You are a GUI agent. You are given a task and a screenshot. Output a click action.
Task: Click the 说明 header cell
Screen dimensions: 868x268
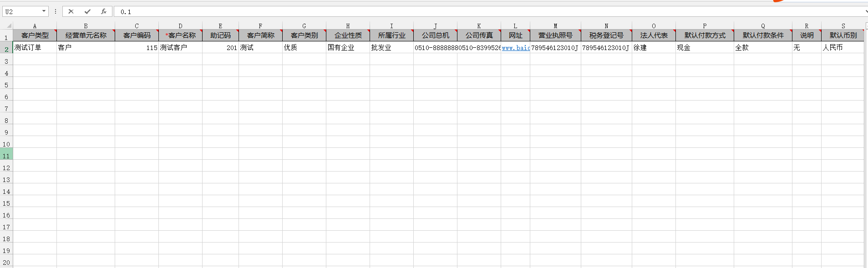[807, 35]
